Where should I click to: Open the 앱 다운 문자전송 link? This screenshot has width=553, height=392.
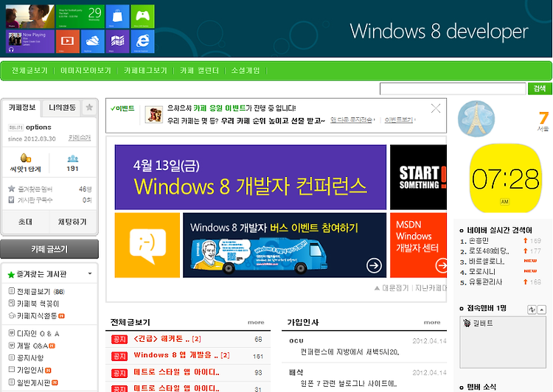[x=351, y=120]
